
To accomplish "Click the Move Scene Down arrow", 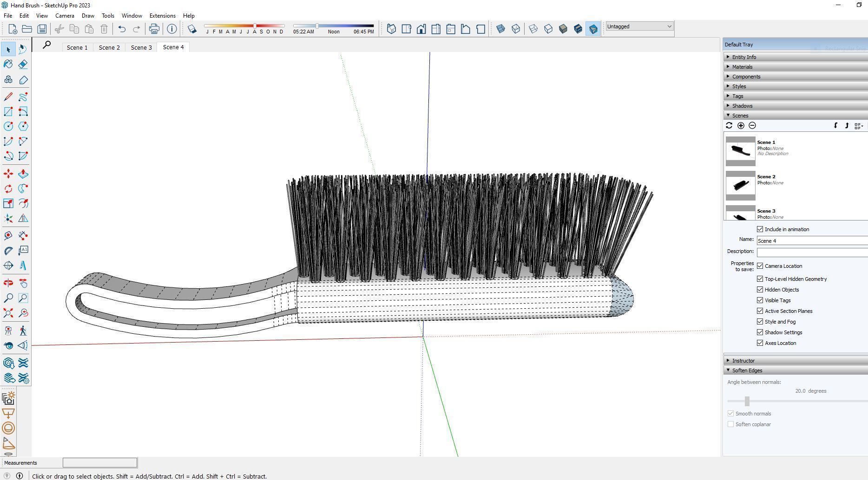I will coord(835,126).
